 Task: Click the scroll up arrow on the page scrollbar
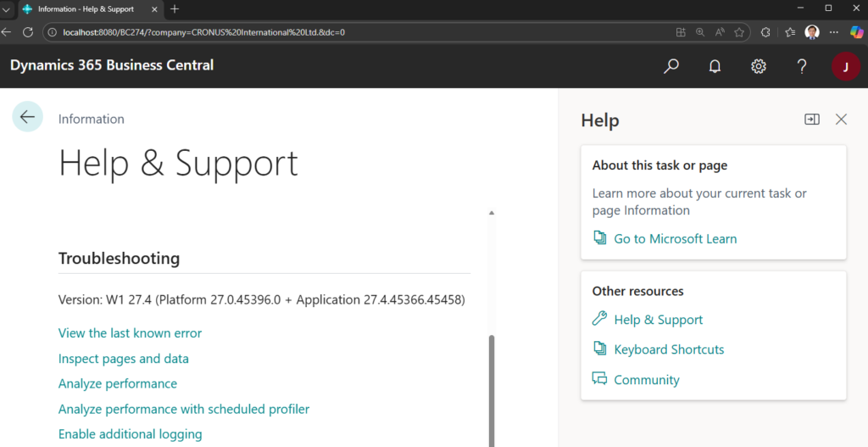coord(492,213)
